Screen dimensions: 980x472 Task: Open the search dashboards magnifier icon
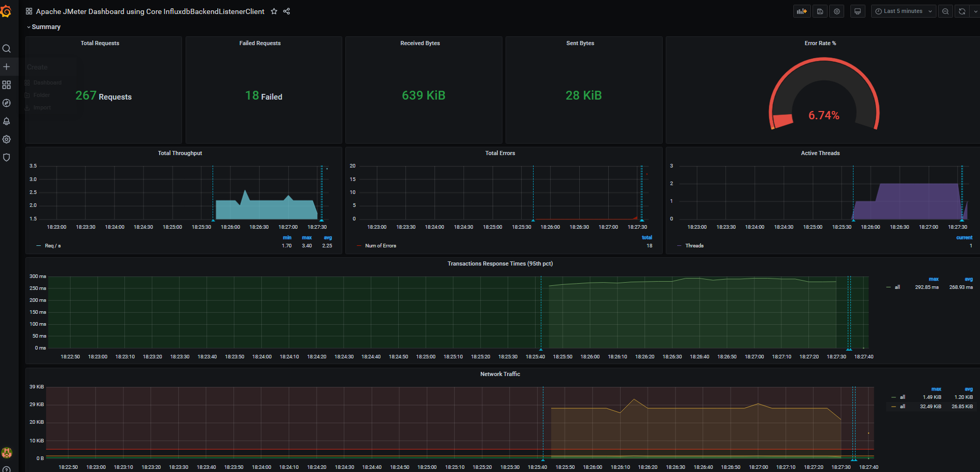[7, 49]
